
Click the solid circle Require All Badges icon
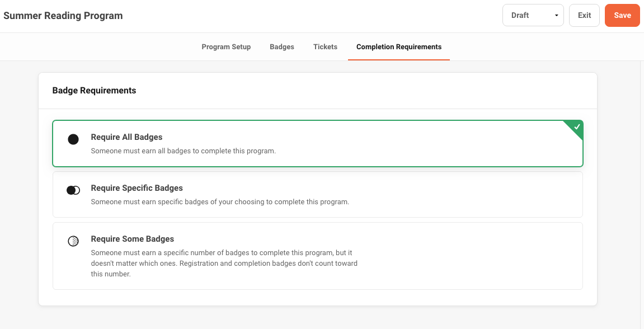(73, 139)
